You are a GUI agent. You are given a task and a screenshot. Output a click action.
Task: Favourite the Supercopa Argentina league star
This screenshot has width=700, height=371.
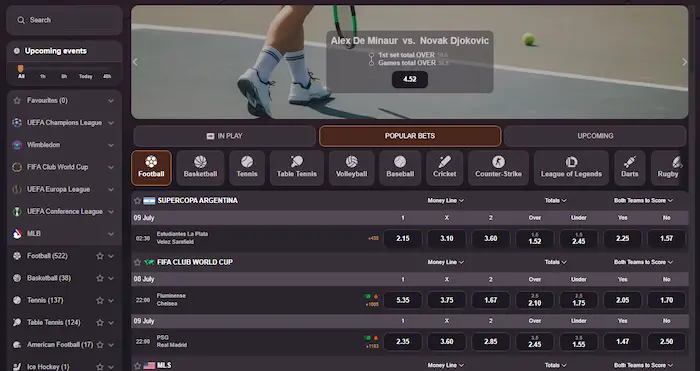(138, 201)
